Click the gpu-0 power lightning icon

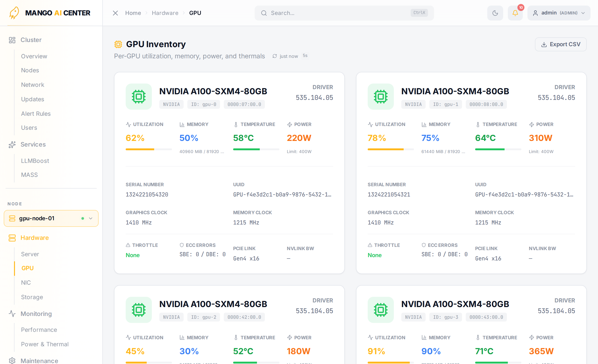click(x=289, y=125)
